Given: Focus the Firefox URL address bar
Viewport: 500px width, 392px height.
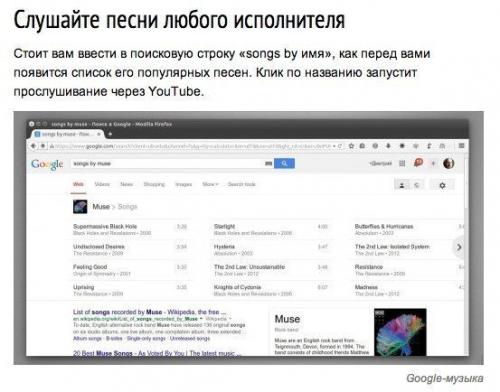Looking at the screenshot, I should point(192,146).
